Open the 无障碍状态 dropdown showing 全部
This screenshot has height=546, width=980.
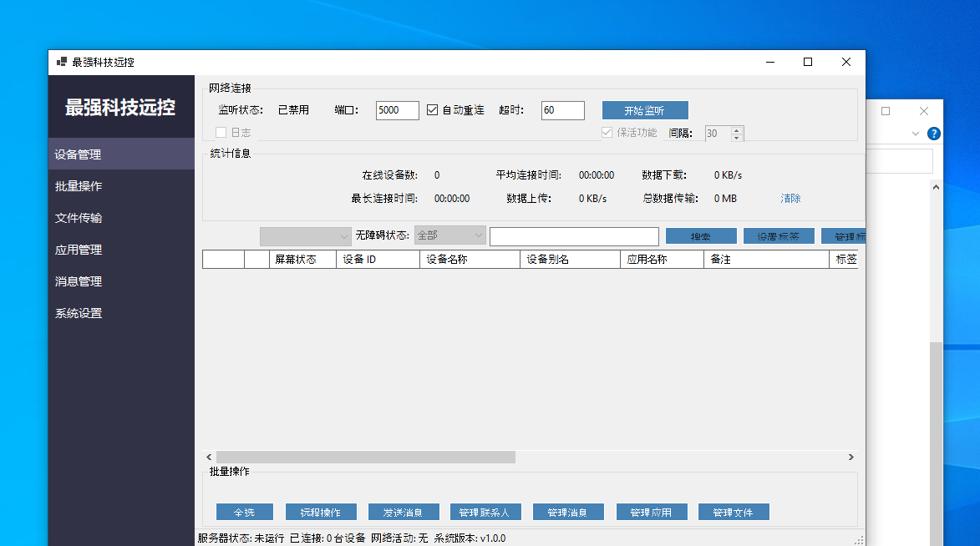(449, 235)
